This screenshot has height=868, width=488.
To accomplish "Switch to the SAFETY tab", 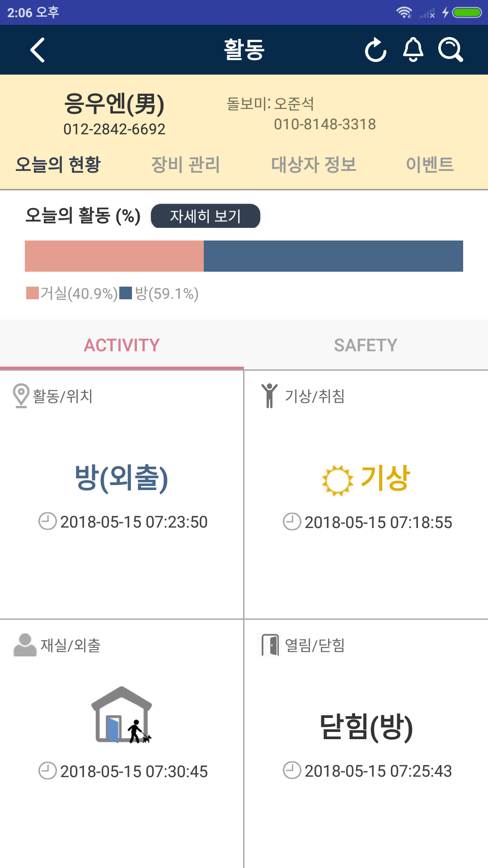I will tap(366, 345).
